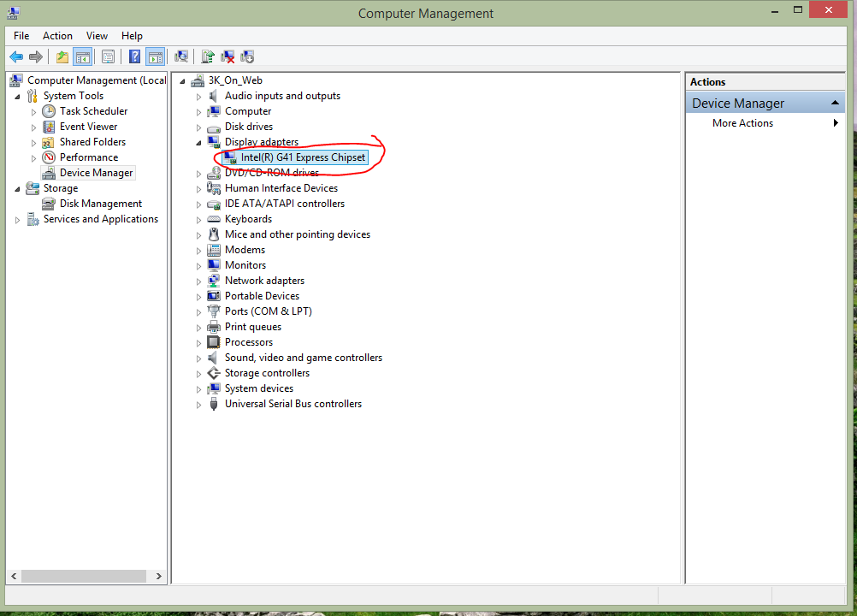This screenshot has width=857, height=616.
Task: Toggle the Show/Hide Action Pane icon
Action: (155, 56)
